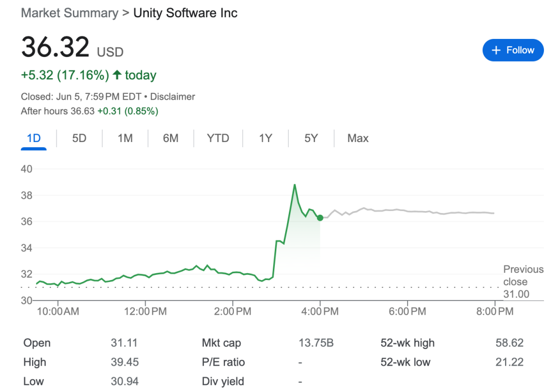This screenshot has width=560, height=392.
Task: Select the Max range tab
Action: coord(358,138)
